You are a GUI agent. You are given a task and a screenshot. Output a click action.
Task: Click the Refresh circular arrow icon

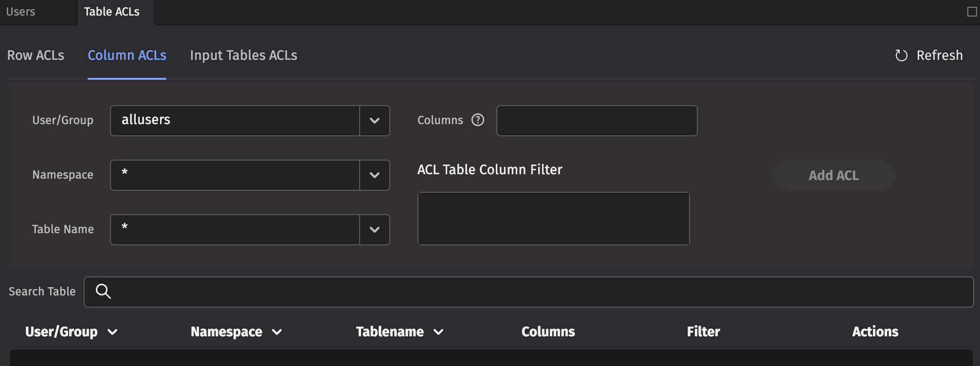(x=901, y=55)
